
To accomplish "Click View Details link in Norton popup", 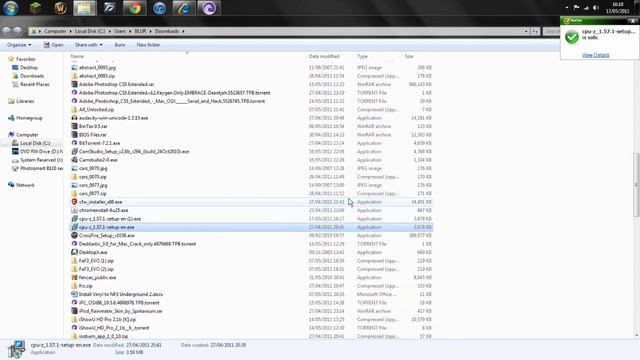I will [596, 55].
